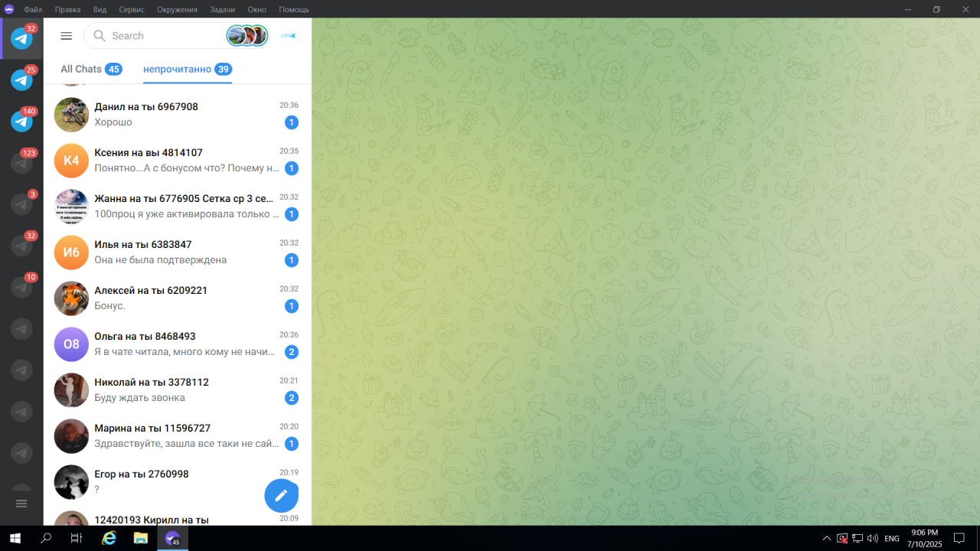This screenshot has height=551, width=980.
Task: Open the Задачи menu
Action: [x=222, y=9]
